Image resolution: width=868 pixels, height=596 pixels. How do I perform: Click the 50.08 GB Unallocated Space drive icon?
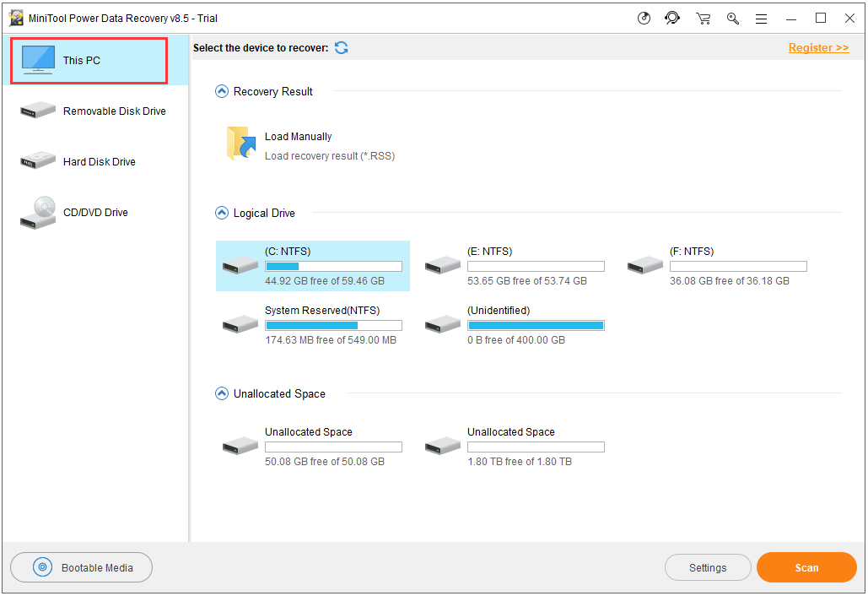(240, 446)
